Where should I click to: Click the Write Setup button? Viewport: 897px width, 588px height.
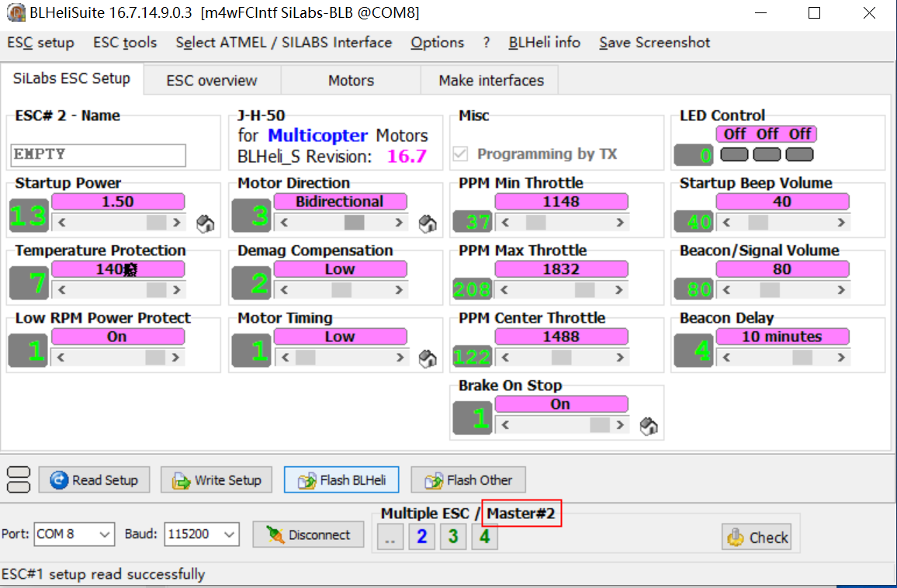pyautogui.click(x=216, y=479)
